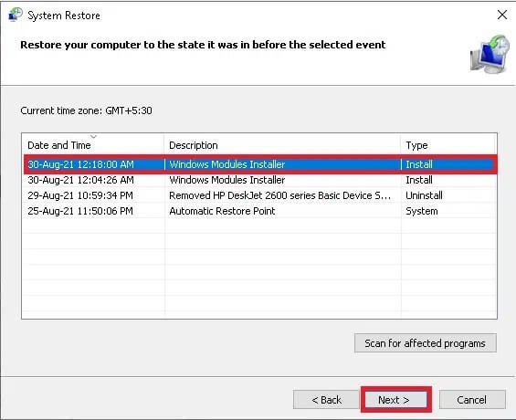Close the System Restore dialog
516x420 pixels.
tap(502, 15)
